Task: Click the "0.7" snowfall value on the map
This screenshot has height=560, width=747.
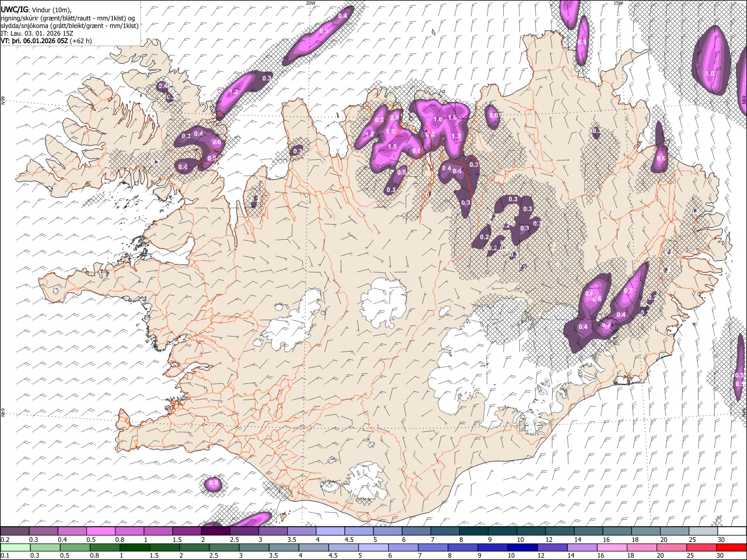Action: tap(629, 290)
